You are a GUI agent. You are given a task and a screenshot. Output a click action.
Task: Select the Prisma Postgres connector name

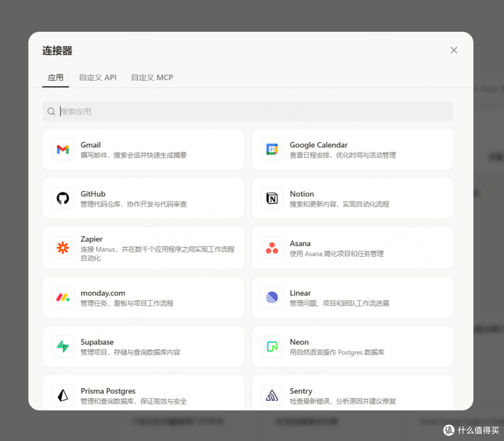[x=108, y=391]
